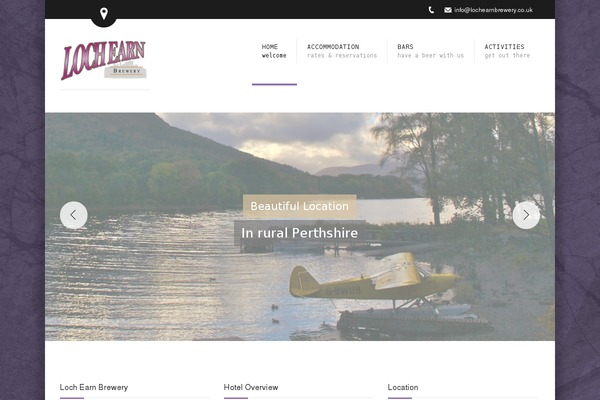Open Accommodation rates & reservations menu
Image resolution: width=600 pixels, height=400 pixels.
342,51
